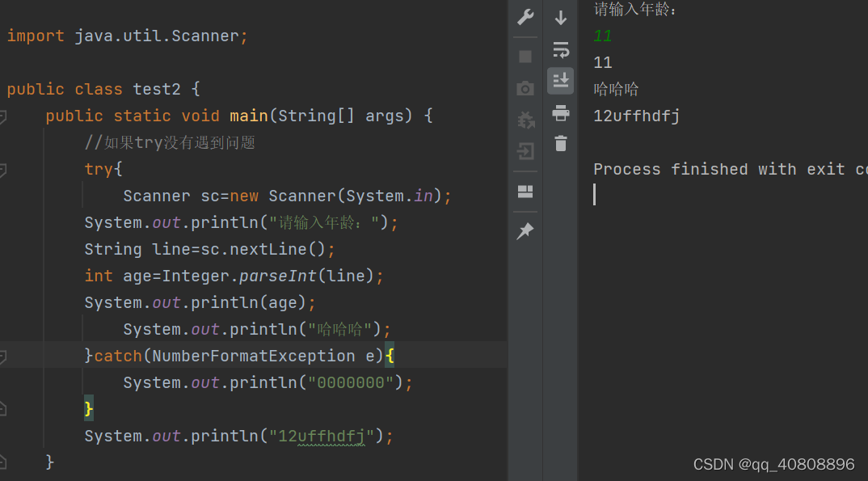Click the Scanner sc=new Scanner line
Viewport: 868px width, 481px height.
(x=287, y=196)
